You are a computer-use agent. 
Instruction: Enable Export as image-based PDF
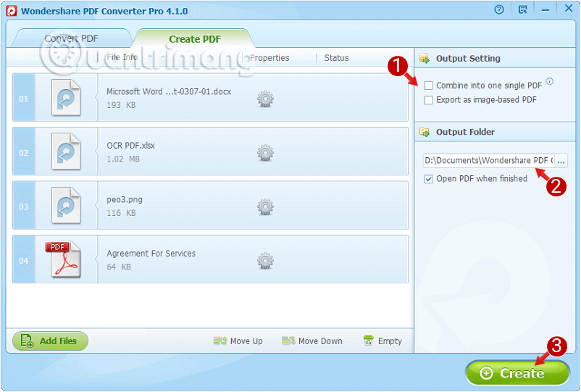[x=428, y=100]
